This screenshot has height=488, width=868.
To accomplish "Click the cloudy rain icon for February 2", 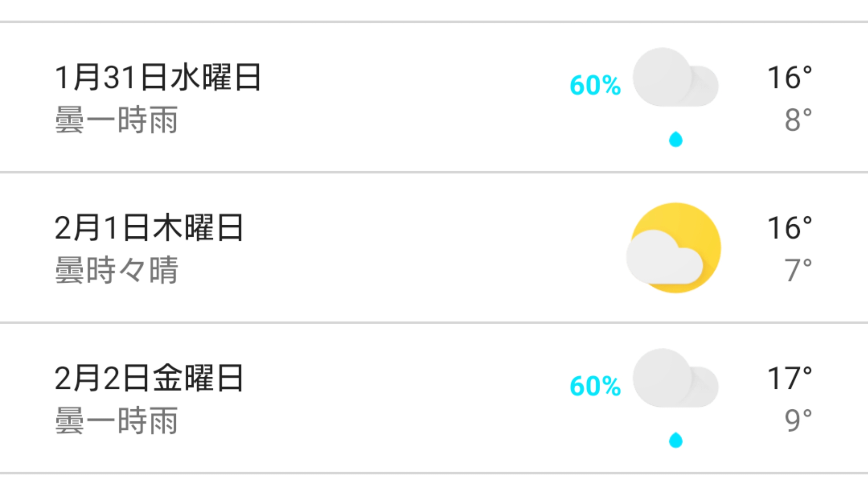I will coord(675,398).
